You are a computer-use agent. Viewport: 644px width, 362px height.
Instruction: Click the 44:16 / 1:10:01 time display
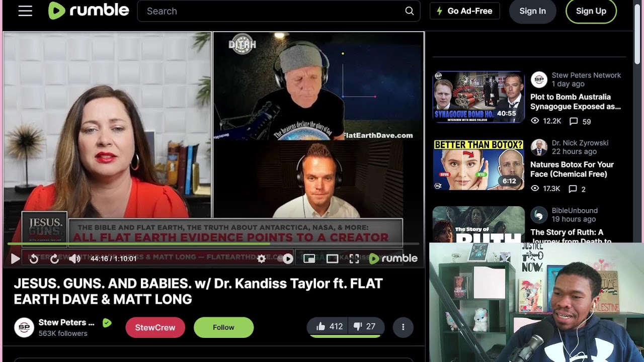point(113,258)
